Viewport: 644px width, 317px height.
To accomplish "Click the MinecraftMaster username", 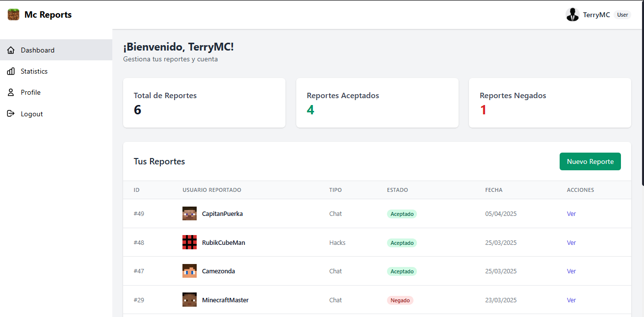I will [225, 300].
